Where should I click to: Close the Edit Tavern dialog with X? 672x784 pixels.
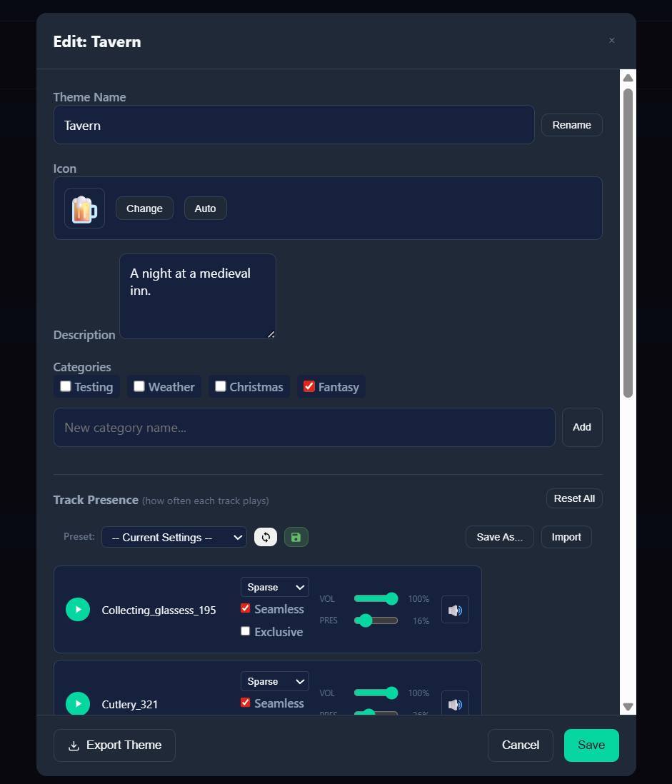tap(611, 41)
